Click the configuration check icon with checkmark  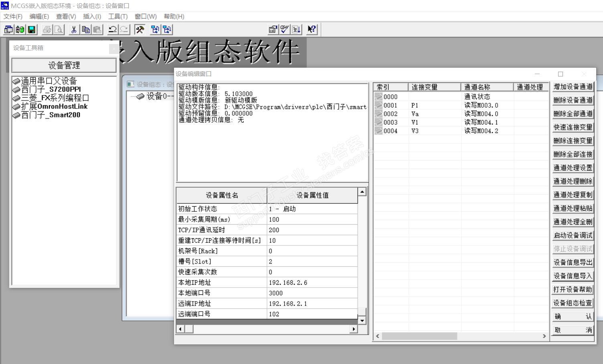tap(285, 29)
